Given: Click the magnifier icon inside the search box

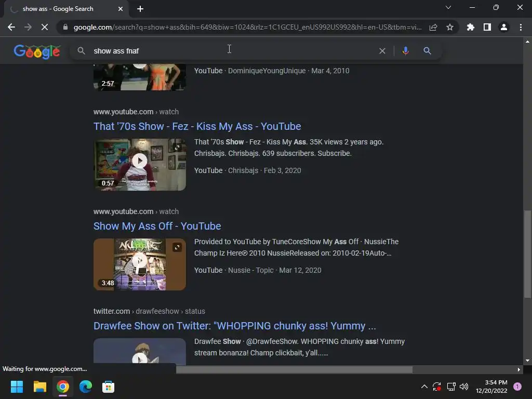Looking at the screenshot, I should pyautogui.click(x=81, y=51).
